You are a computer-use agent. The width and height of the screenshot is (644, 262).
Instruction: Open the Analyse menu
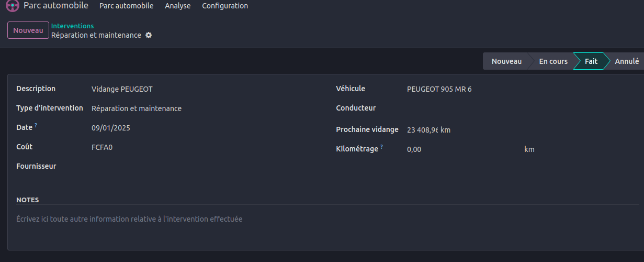177,6
